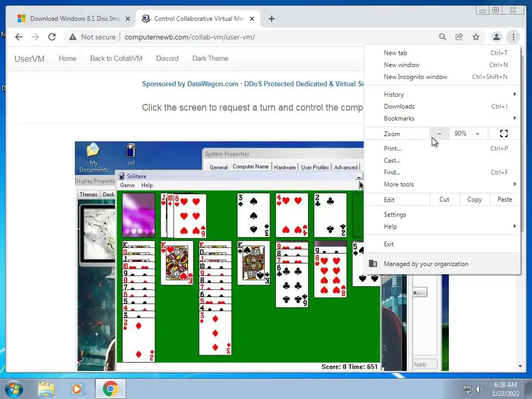Click the share page icon
Screen dimensions: 532x399
[459, 37]
